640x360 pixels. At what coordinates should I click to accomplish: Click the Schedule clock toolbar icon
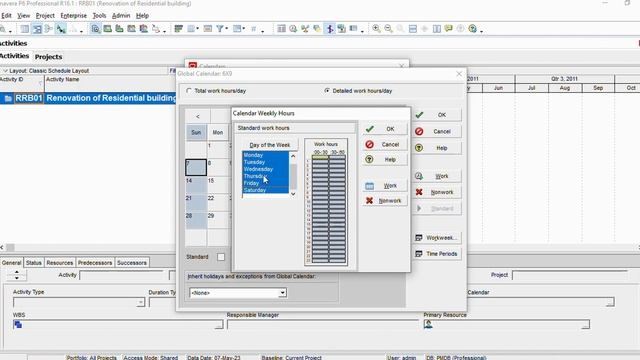point(293,29)
